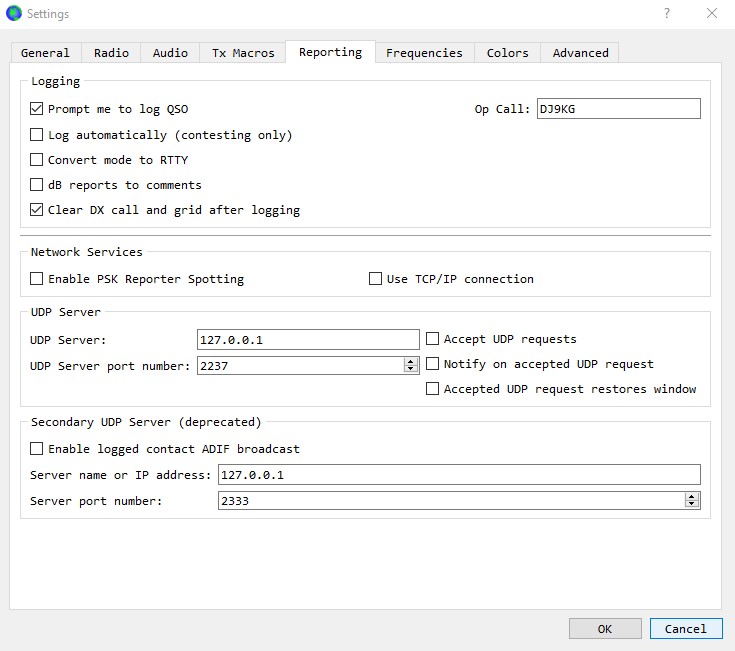The width and height of the screenshot is (735, 651).
Task: Click the WSJT-X globe icon in title bar
Action: (x=14, y=13)
